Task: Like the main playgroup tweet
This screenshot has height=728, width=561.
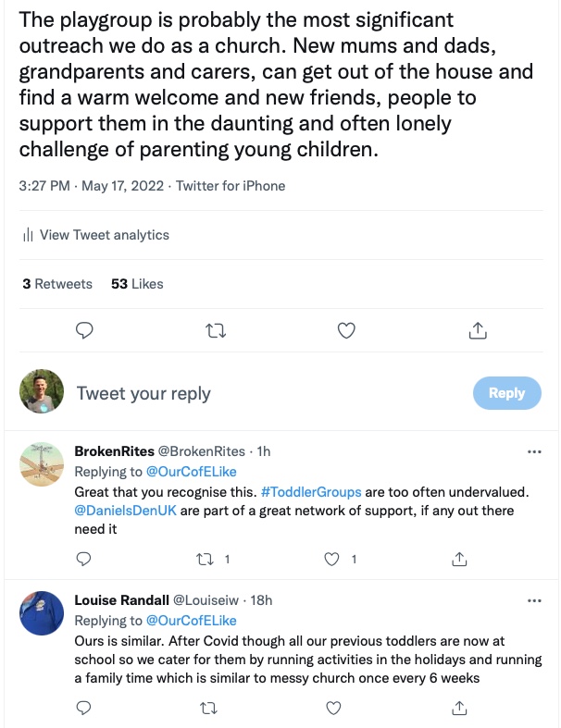Action: click(345, 329)
